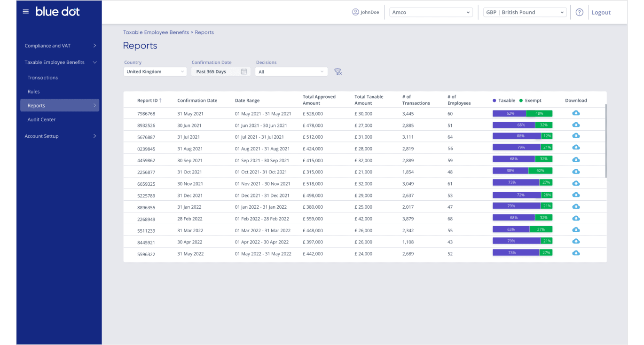
Task: Click Taxable Employee Benefits breadcrumb link
Action: 156,32
